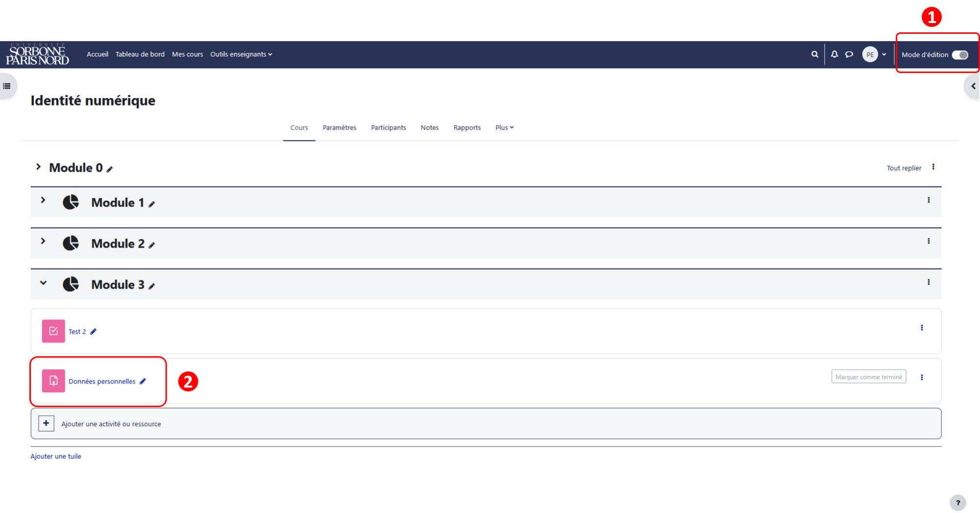Viewport: 980px width, 513px height.
Task: Expand the Module 2 section
Action: (x=43, y=241)
